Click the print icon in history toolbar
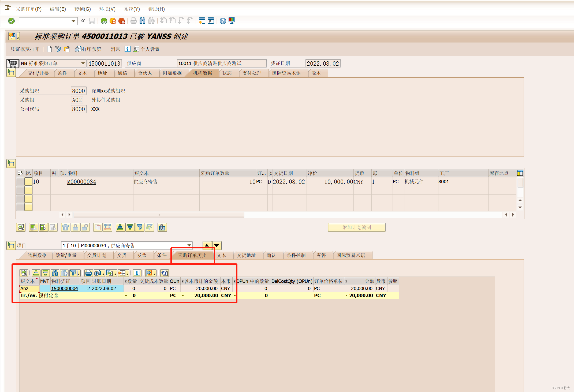The height and width of the screenshot is (392, 574). [88, 273]
